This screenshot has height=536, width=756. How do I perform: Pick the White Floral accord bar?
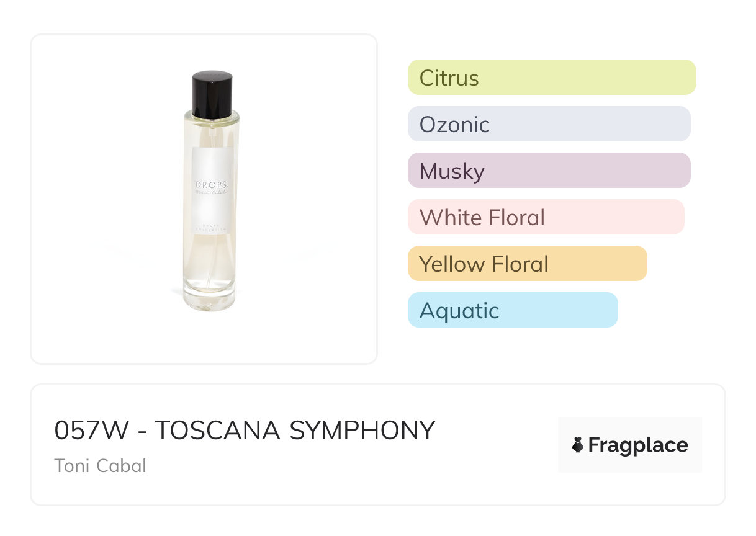tap(546, 217)
